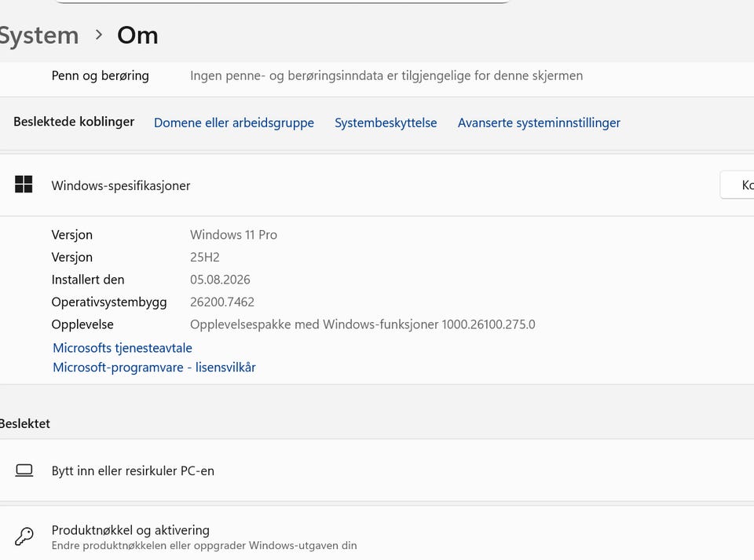Open Domene eller arbeidsgruppe link

pyautogui.click(x=234, y=123)
